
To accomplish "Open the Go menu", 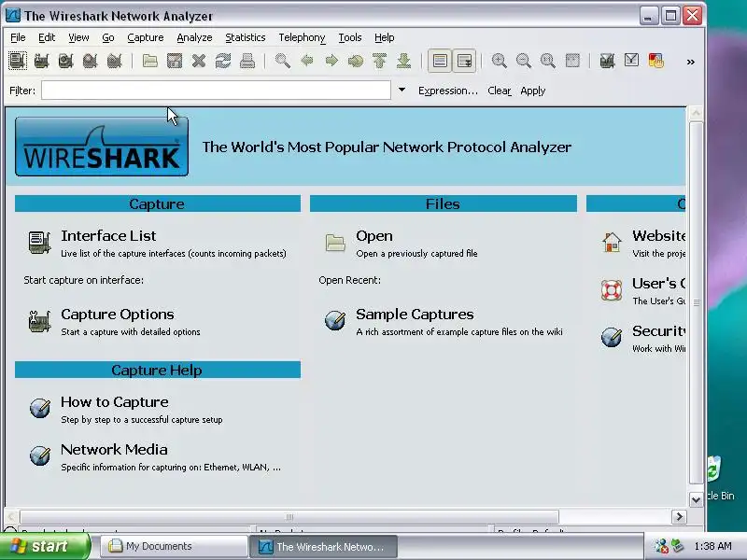I will click(x=108, y=37).
